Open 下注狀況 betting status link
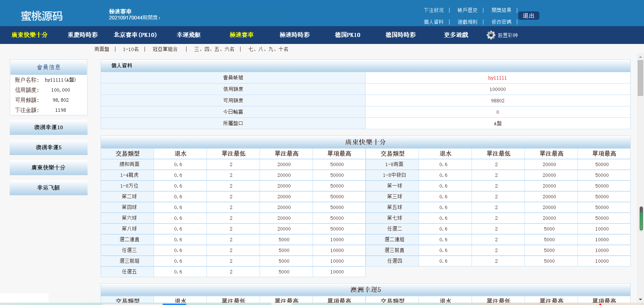The image size is (644, 305). tap(433, 10)
